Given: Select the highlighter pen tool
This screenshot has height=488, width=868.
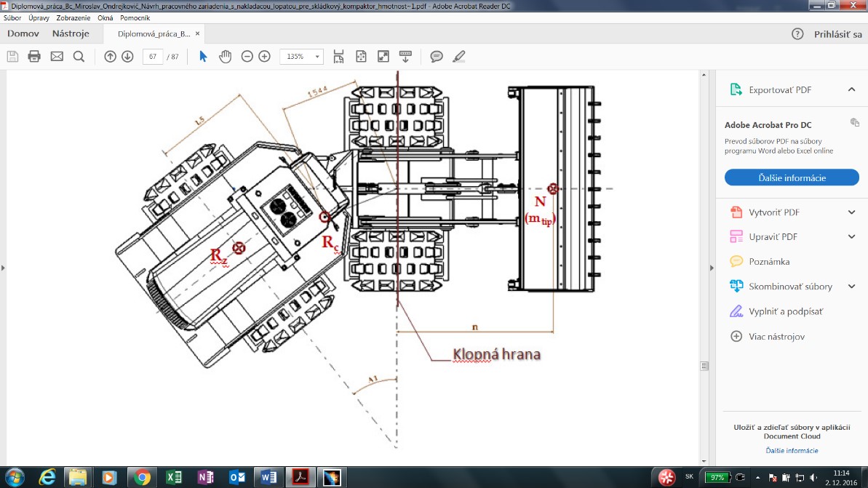Looking at the screenshot, I should [x=458, y=57].
